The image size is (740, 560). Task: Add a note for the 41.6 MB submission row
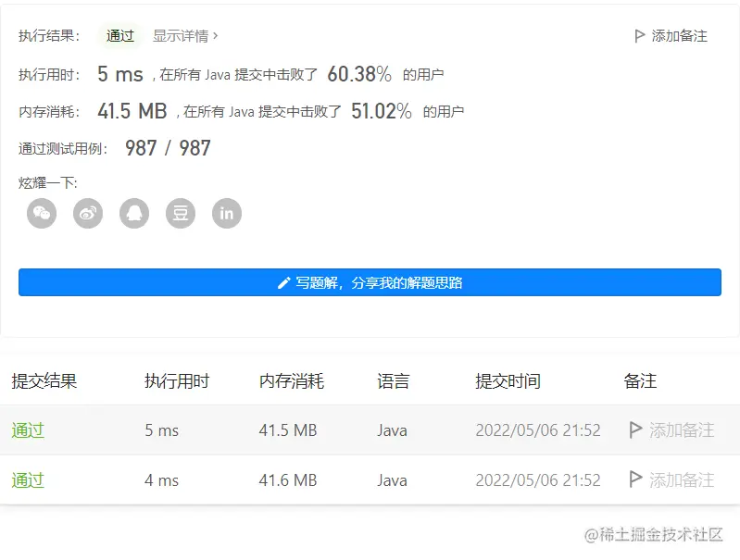point(672,479)
